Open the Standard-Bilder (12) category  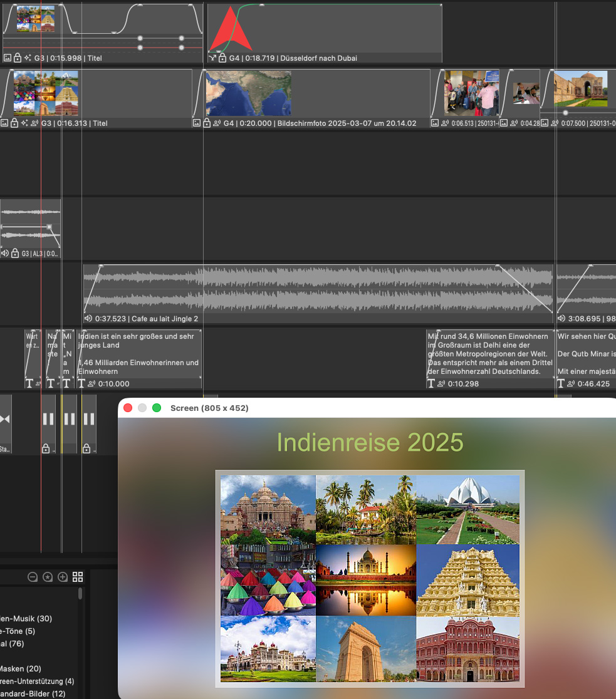(x=33, y=693)
